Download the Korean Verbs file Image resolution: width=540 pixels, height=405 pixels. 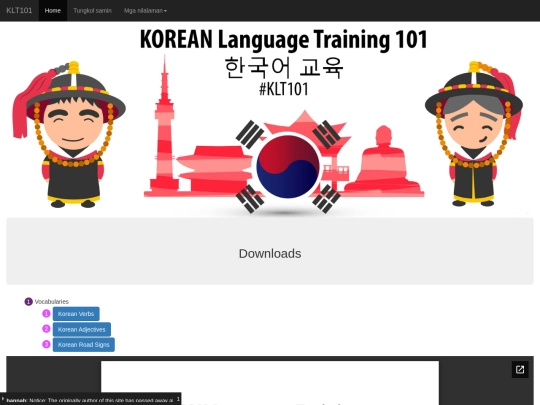click(x=76, y=314)
